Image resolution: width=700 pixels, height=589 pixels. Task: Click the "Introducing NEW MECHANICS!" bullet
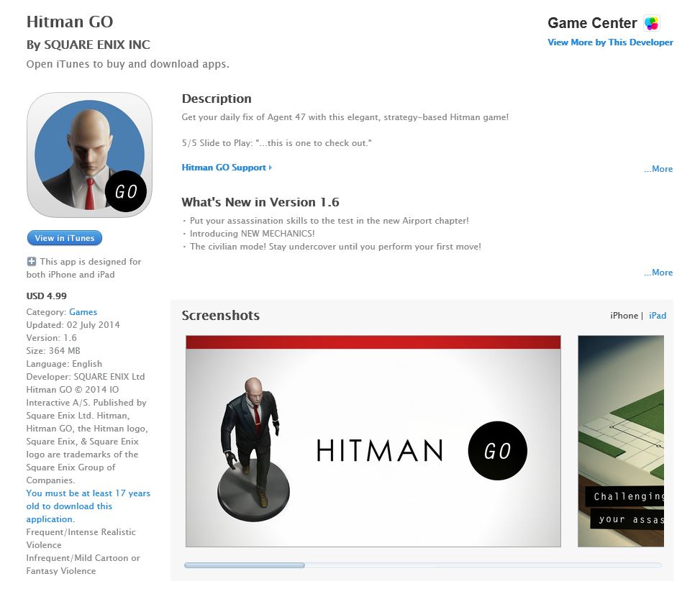tap(253, 233)
